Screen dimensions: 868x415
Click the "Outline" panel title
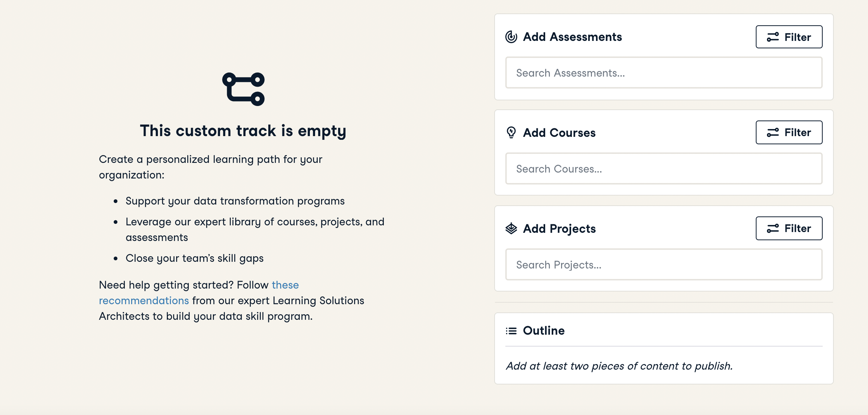(544, 331)
